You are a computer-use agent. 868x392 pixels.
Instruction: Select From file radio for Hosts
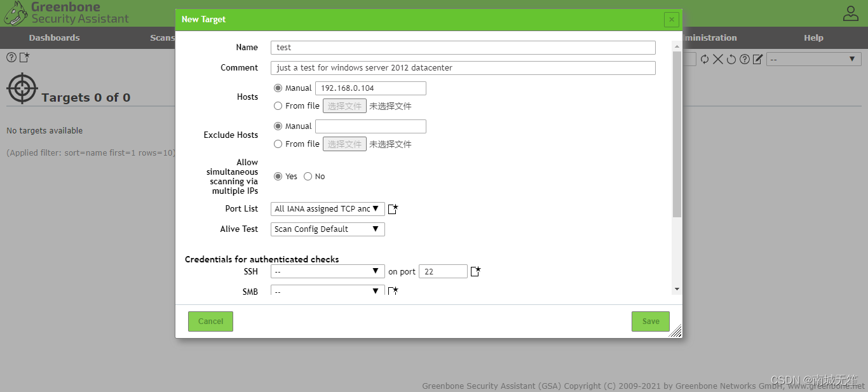coord(278,106)
